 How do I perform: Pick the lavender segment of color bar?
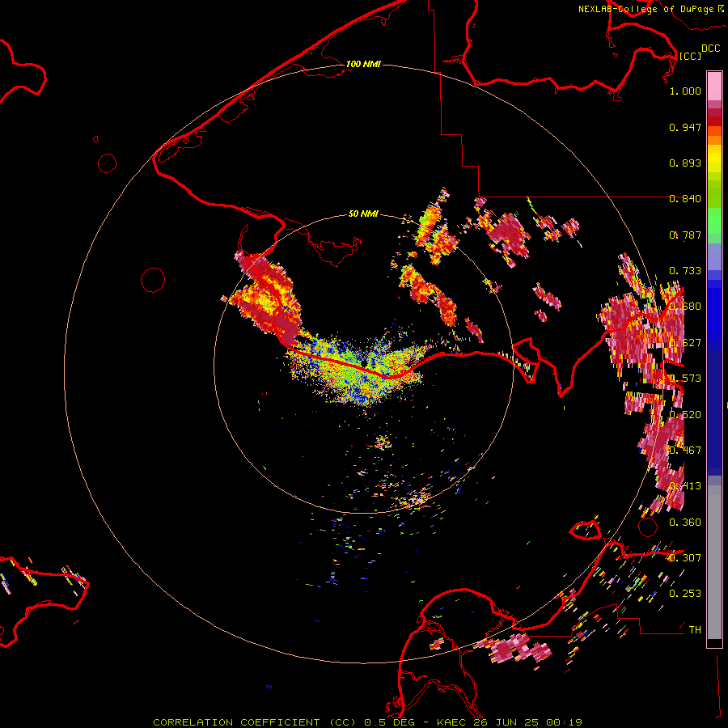[x=714, y=256]
